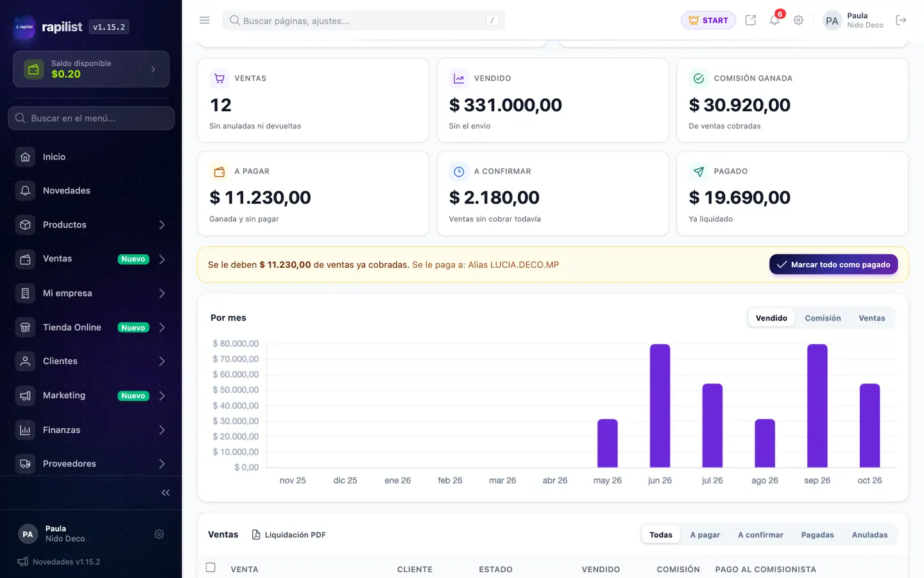This screenshot has height=578, width=924.
Task: Expand the Proveedores chevron
Action: point(162,464)
